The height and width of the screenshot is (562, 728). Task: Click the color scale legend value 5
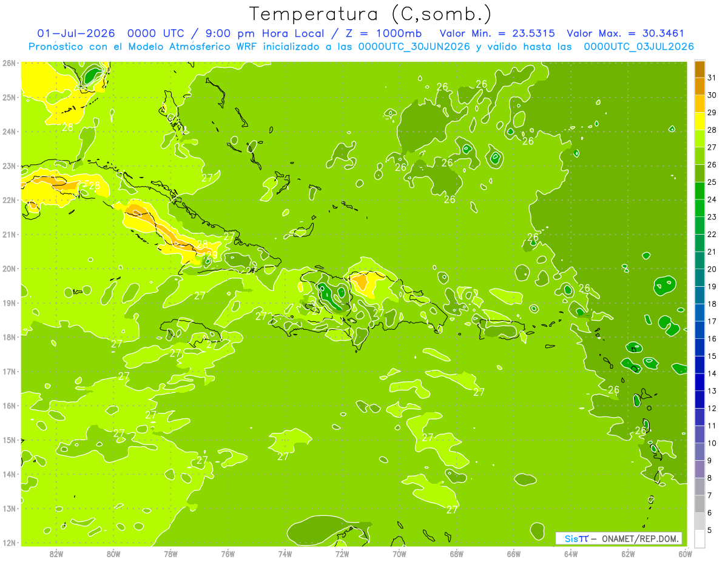coord(710,530)
